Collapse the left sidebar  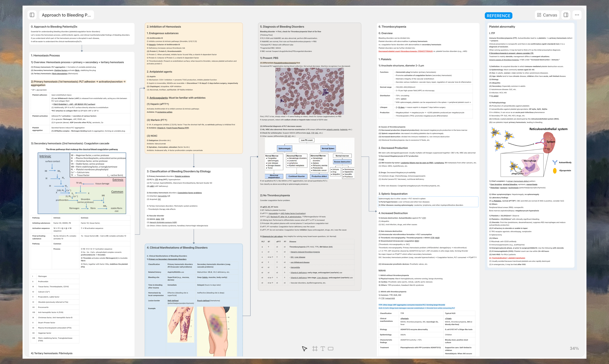(32, 15)
